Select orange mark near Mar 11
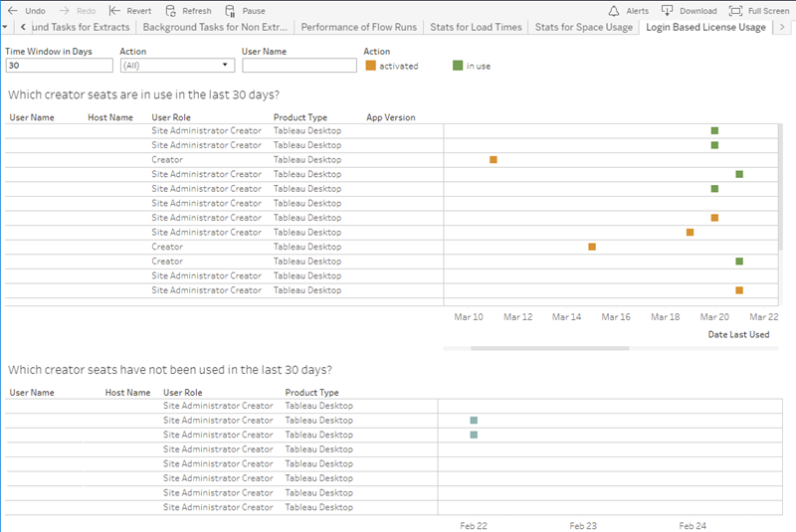 pos(493,160)
